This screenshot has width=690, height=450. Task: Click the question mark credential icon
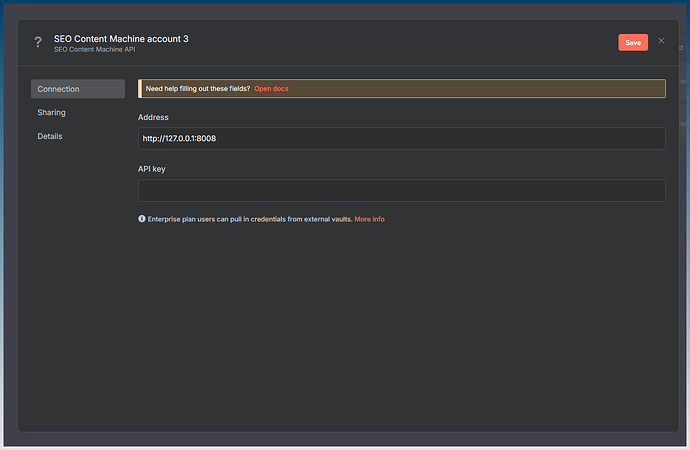38,43
